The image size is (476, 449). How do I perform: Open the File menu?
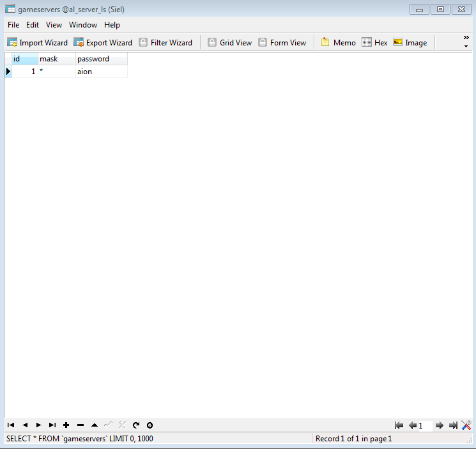[13, 25]
